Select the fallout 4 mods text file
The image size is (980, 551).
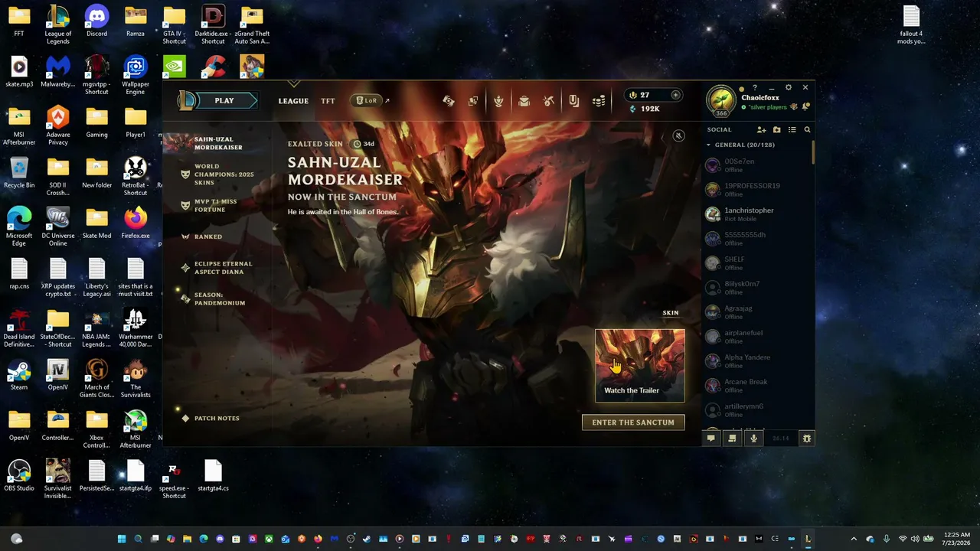[911, 24]
